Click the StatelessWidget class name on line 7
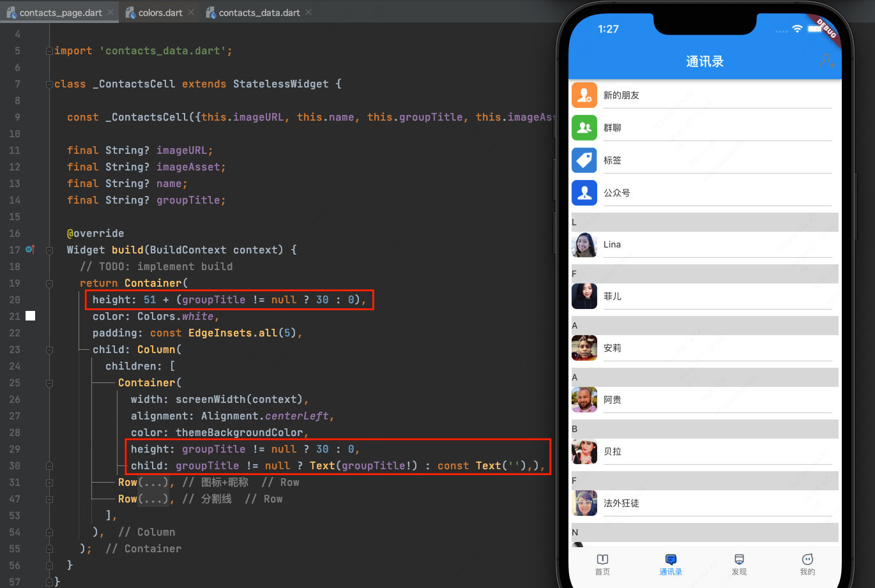The width and height of the screenshot is (875, 588). click(x=281, y=84)
